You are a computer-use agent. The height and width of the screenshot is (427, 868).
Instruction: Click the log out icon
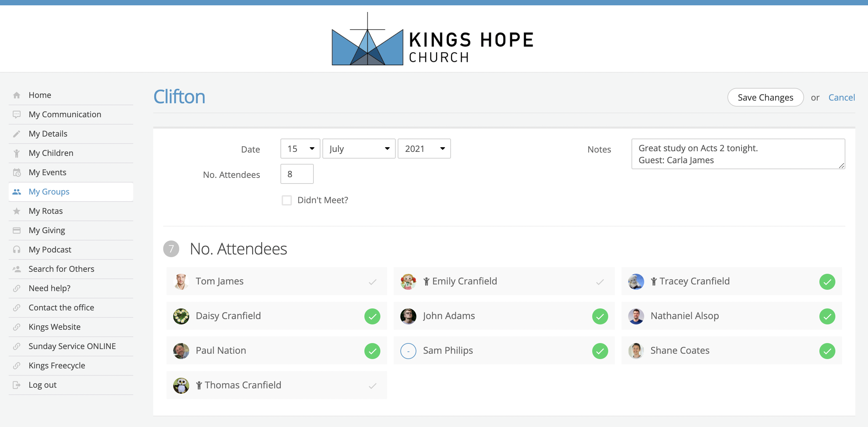tap(17, 385)
